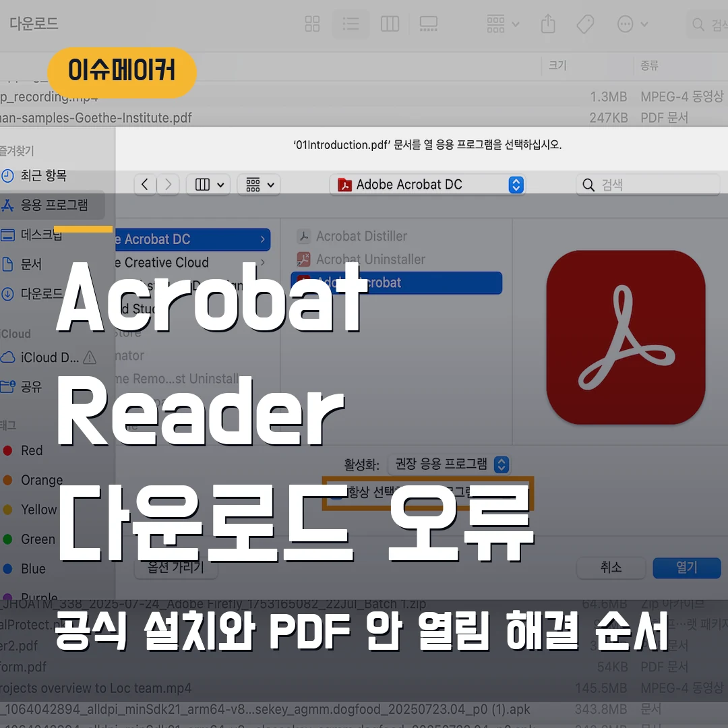Open the more actions ellipsis menu
This screenshot has width=728, height=728.
(632, 24)
